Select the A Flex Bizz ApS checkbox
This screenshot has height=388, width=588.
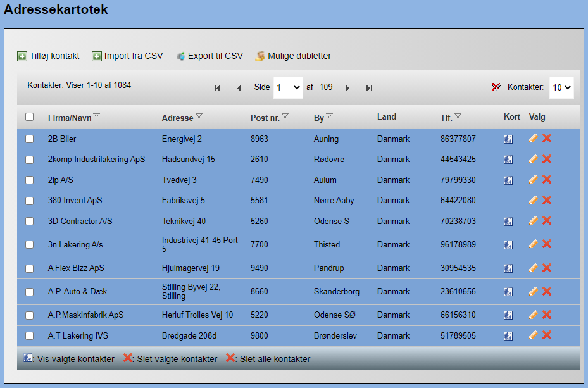pyautogui.click(x=30, y=268)
